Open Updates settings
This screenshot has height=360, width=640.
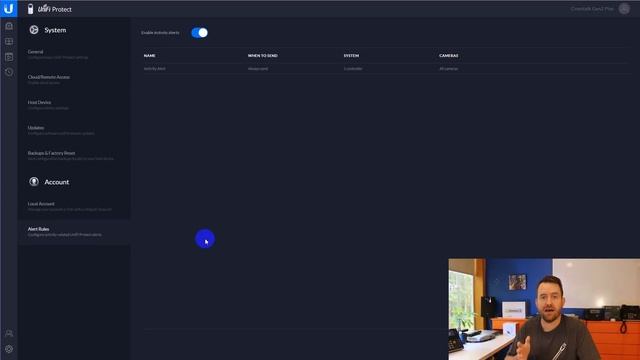pyautogui.click(x=73, y=130)
